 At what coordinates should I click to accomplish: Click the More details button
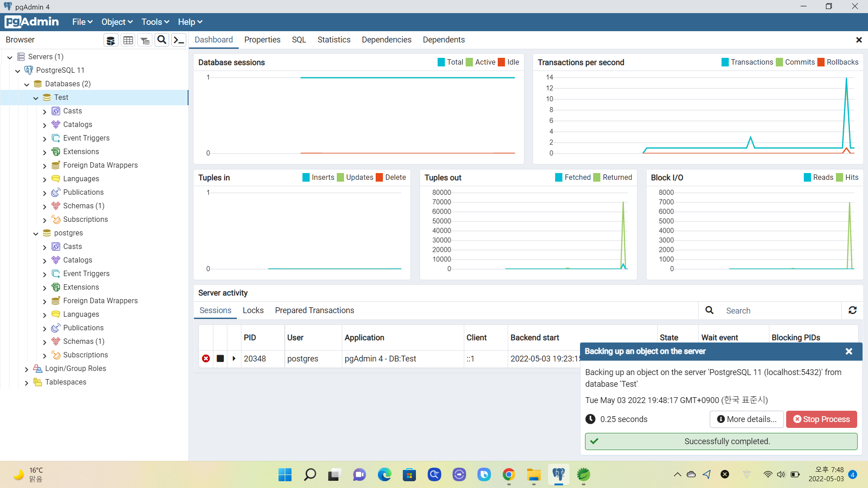pyautogui.click(x=746, y=419)
